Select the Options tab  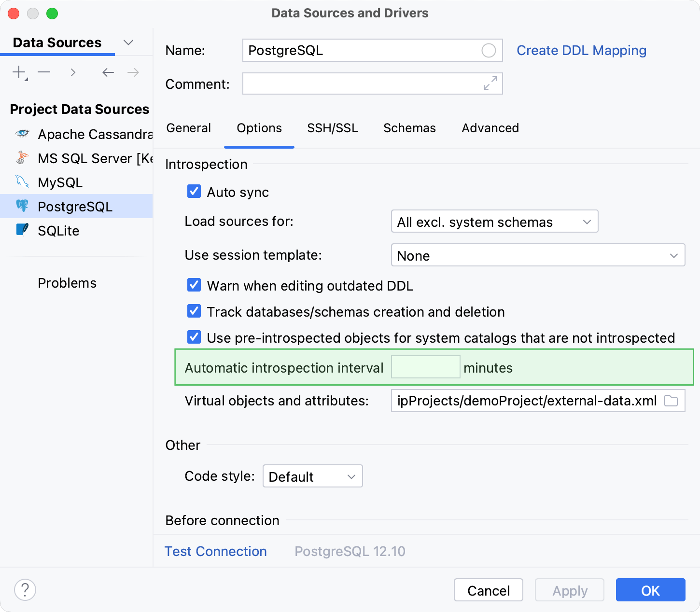(259, 128)
